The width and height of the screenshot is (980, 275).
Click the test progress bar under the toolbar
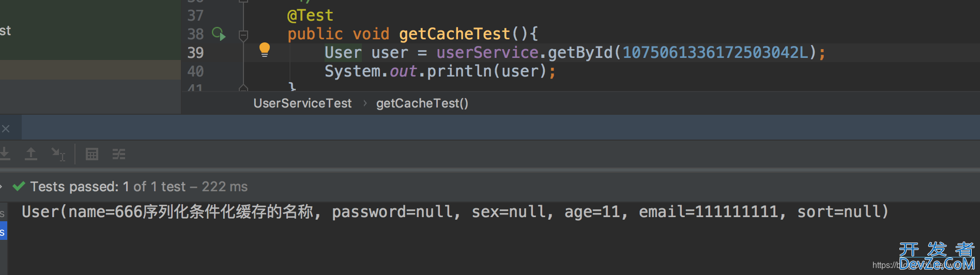[x=490, y=170]
